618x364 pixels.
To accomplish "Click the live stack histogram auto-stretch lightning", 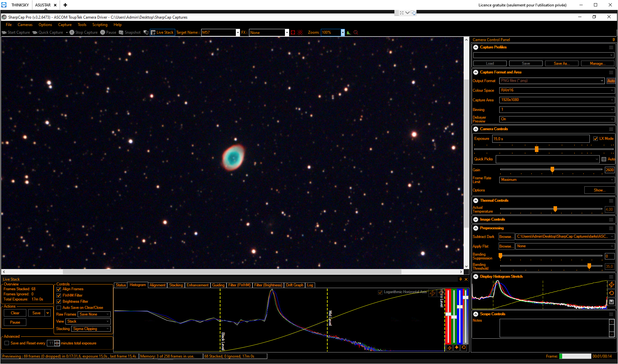I will coord(433,293).
